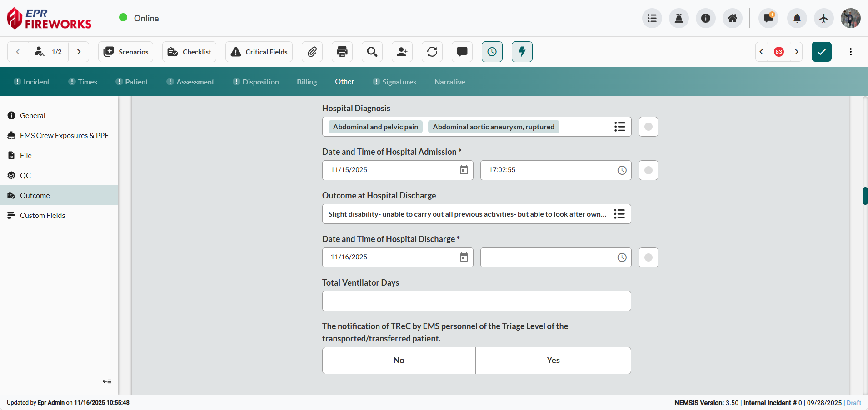This screenshot has height=410, width=868.
Task: Open calendar picker for Hospital Admission date
Action: (x=464, y=170)
